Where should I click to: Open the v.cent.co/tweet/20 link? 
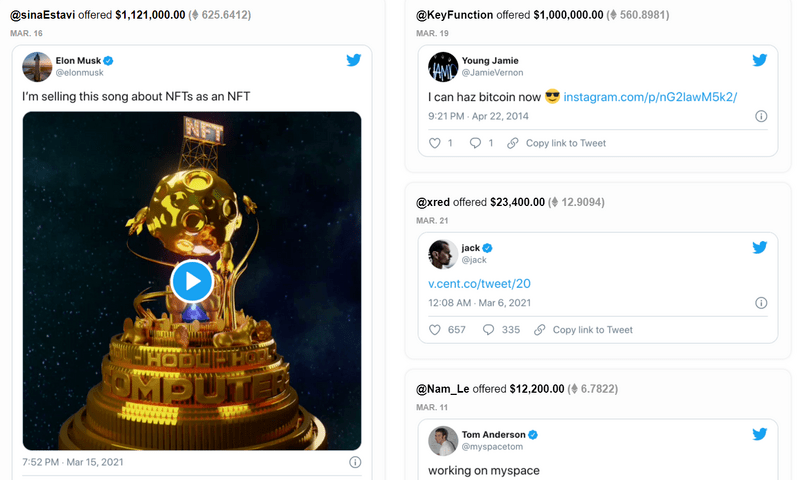coord(472,284)
